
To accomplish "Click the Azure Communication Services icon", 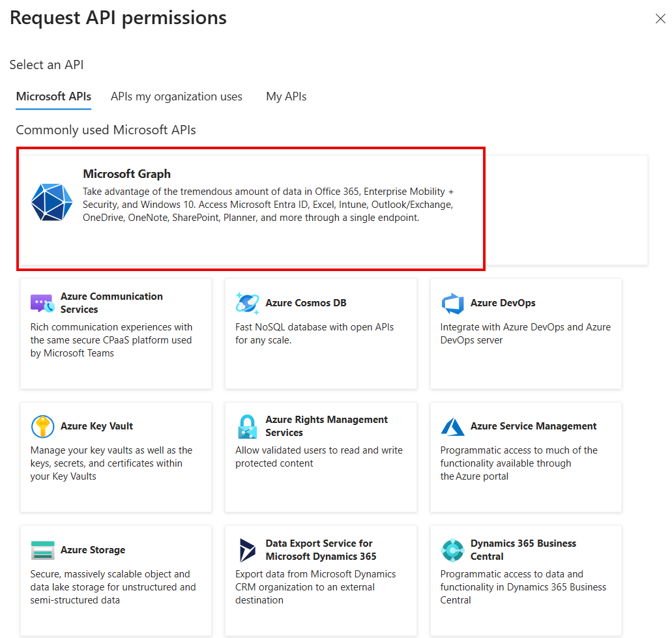I will 42,302.
